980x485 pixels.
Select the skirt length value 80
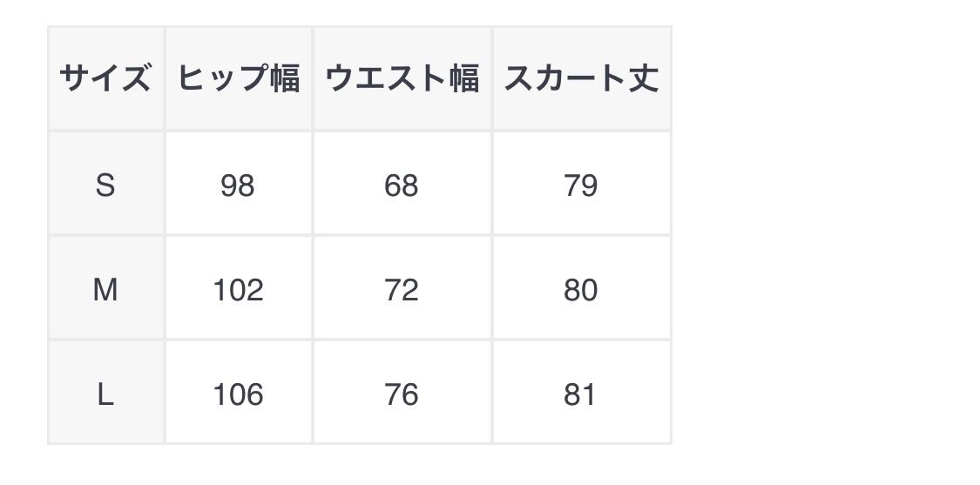581,289
